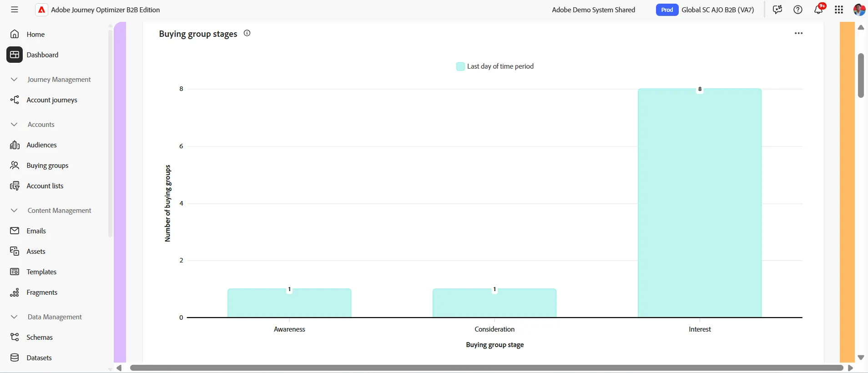The height and width of the screenshot is (373, 868).
Task: Open Account journeys page
Action: 52,100
